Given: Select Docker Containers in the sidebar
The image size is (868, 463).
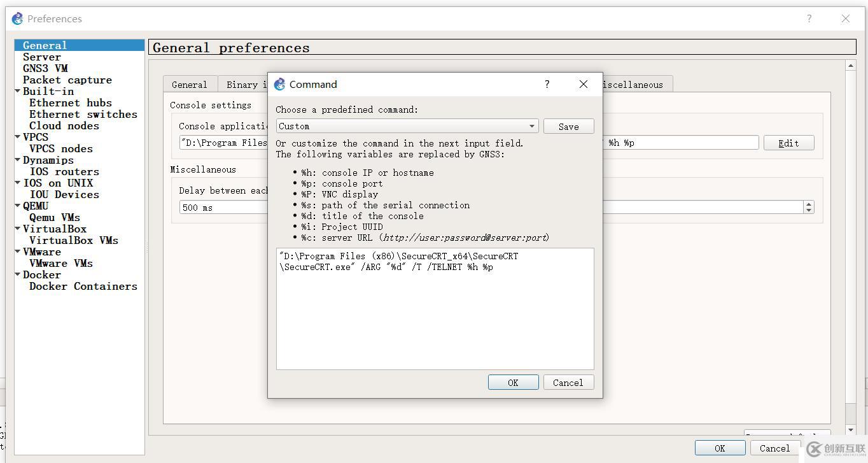Looking at the screenshot, I should coord(83,286).
